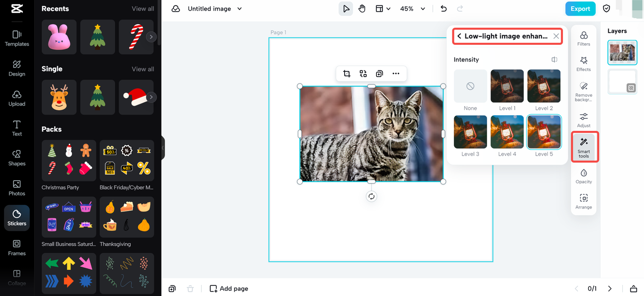This screenshot has height=296, width=644.
Task: Open the Arrange tool
Action: click(x=584, y=201)
